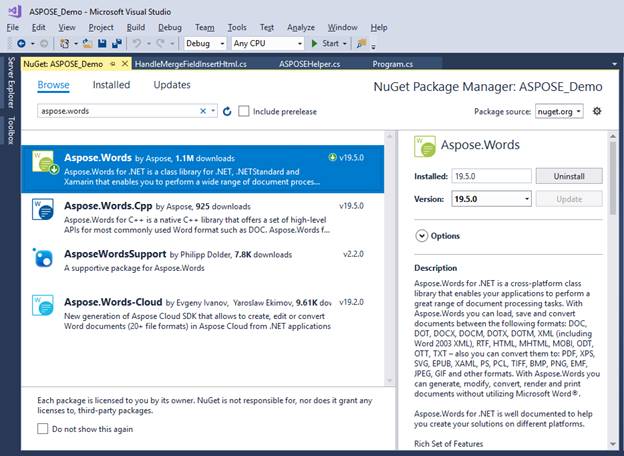The height and width of the screenshot is (456, 624).
Task: Check Do not show this again
Action: coord(42,429)
